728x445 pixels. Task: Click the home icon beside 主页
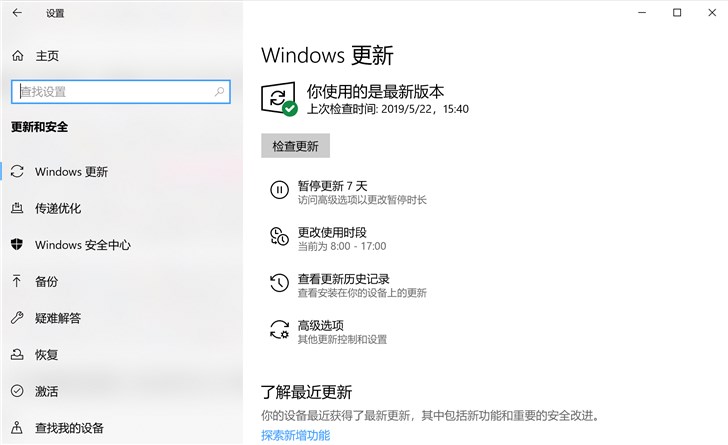[17, 56]
